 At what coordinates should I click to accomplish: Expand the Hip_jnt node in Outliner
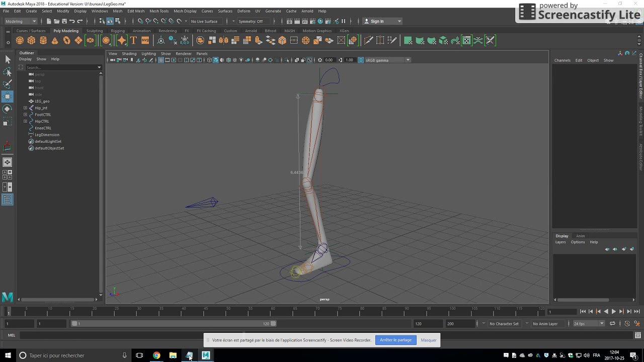tap(25, 108)
